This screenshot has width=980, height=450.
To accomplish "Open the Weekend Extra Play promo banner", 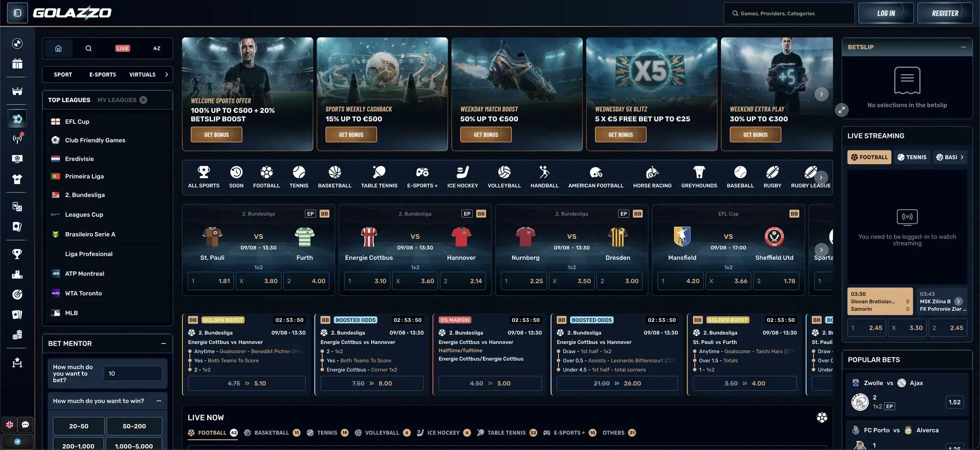I will coord(777,94).
